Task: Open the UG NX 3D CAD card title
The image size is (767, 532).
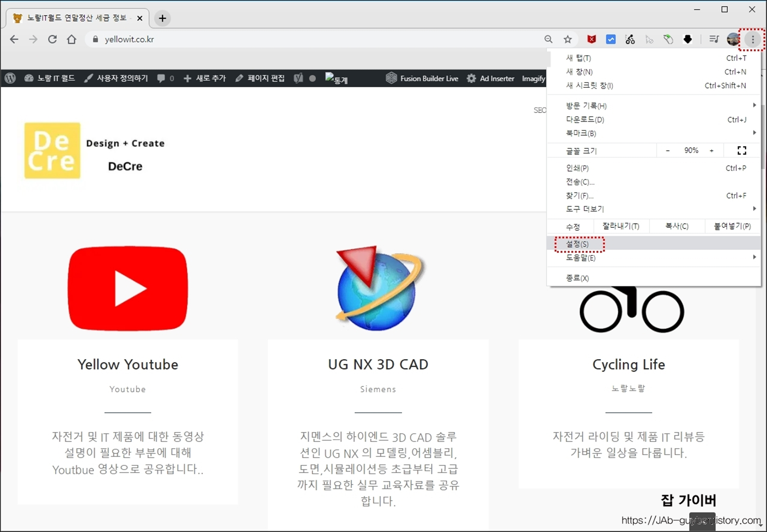Action: pyautogui.click(x=378, y=365)
